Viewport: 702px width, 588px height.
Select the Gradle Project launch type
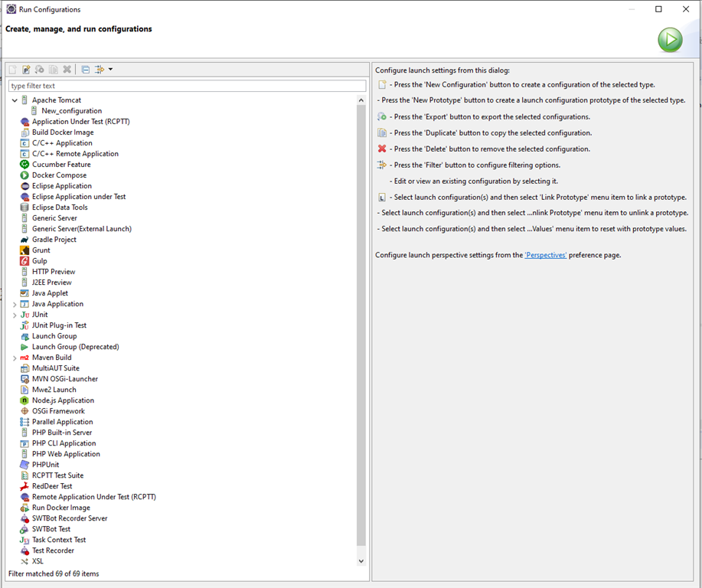(54, 240)
